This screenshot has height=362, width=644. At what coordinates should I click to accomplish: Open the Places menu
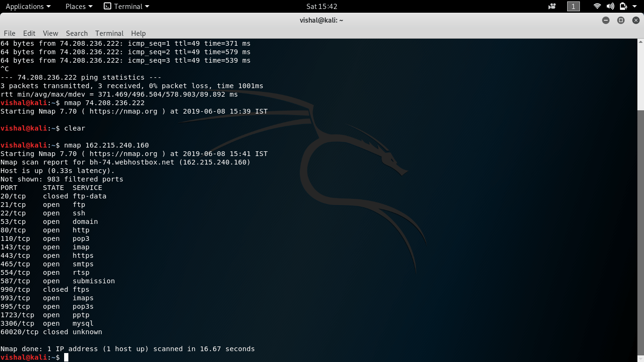[75, 6]
